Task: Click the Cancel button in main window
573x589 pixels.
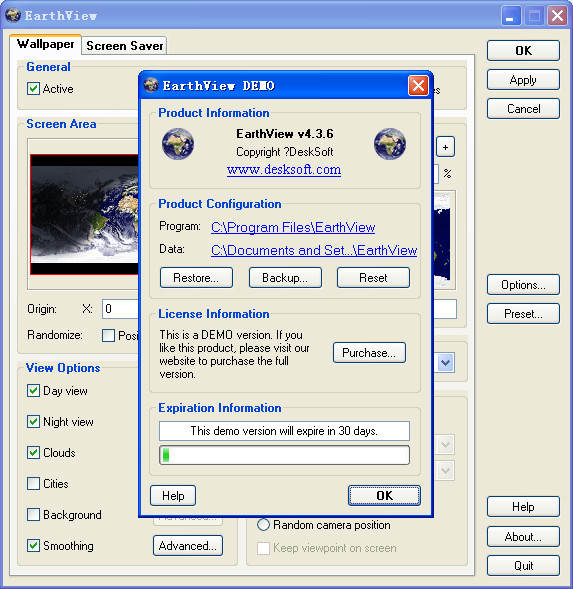Action: point(523,109)
